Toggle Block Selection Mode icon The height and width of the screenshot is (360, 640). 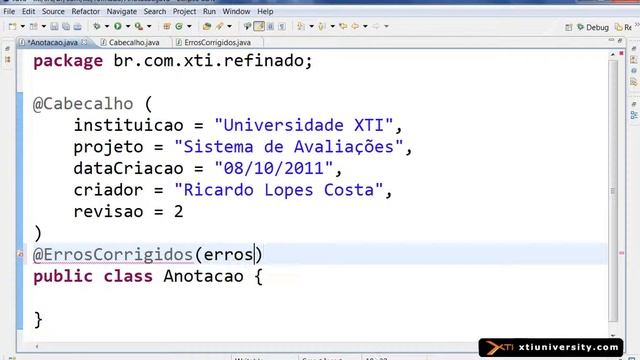click(x=270, y=27)
